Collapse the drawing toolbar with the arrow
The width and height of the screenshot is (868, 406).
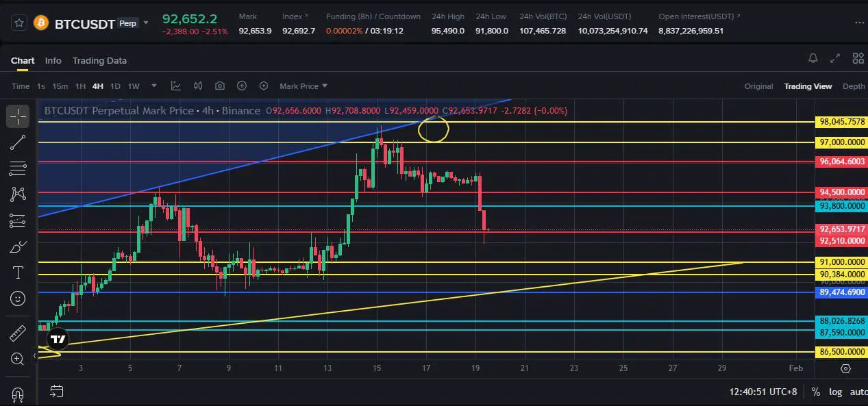tap(34, 356)
